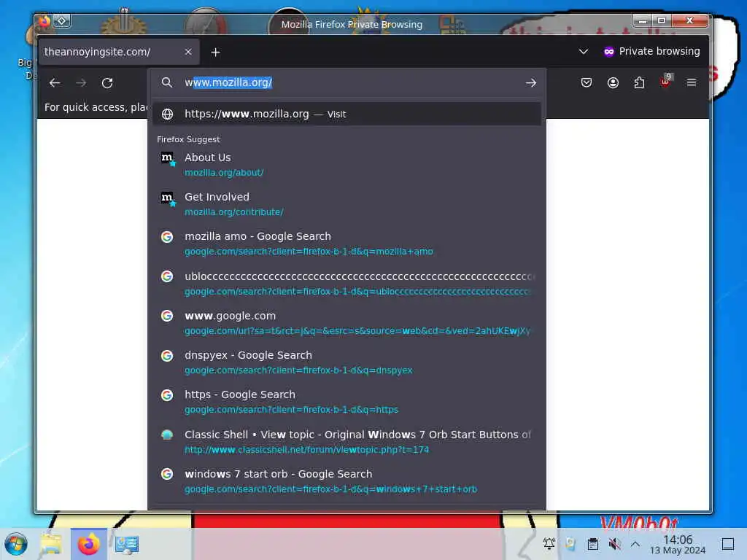Image resolution: width=747 pixels, height=560 pixels.
Task: Close the theannoyingsite.com tab
Action: coord(188,52)
